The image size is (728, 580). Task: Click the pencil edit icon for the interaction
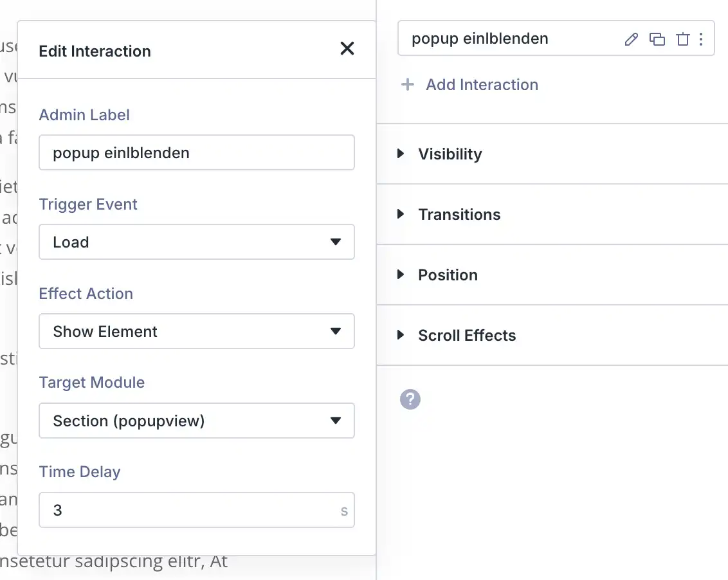(632, 39)
